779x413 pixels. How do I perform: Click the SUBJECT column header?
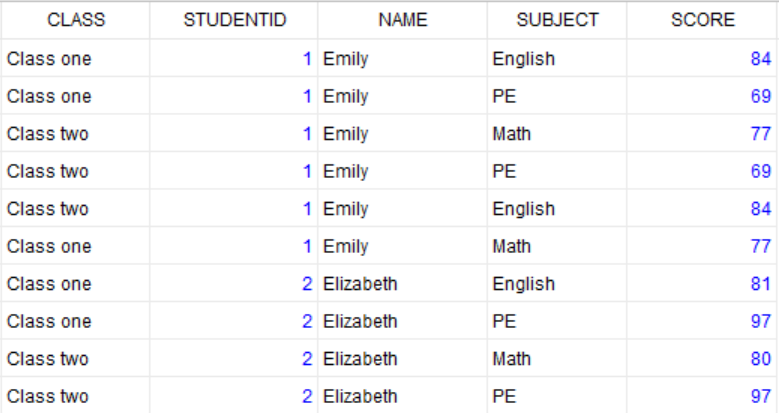(557, 20)
